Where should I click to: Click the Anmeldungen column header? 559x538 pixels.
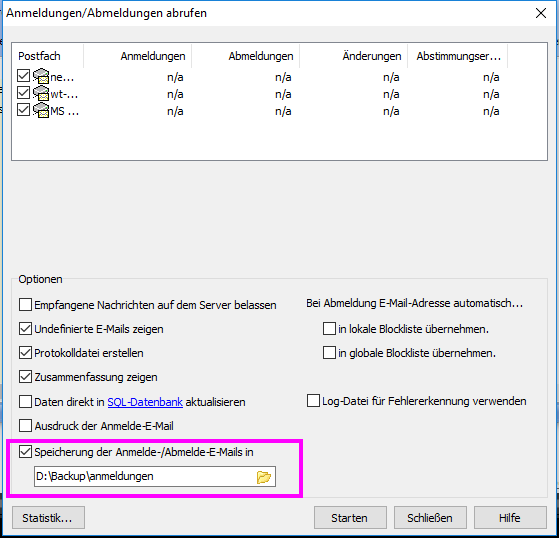coord(138,56)
